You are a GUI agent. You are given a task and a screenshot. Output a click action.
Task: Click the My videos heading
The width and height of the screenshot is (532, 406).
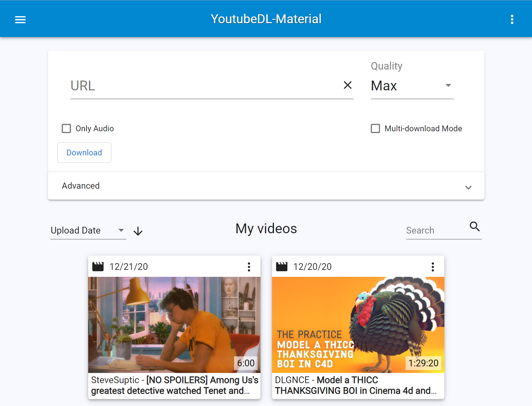tap(266, 229)
